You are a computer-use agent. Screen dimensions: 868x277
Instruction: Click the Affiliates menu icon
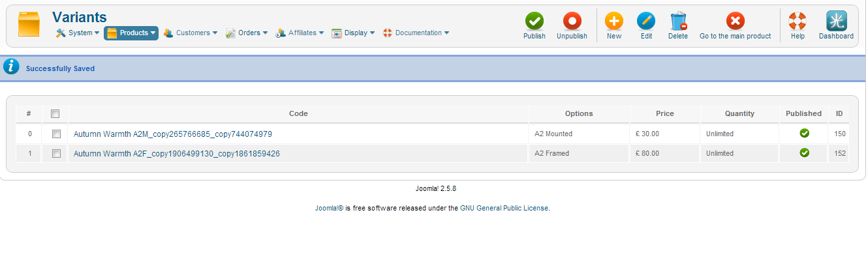[281, 33]
